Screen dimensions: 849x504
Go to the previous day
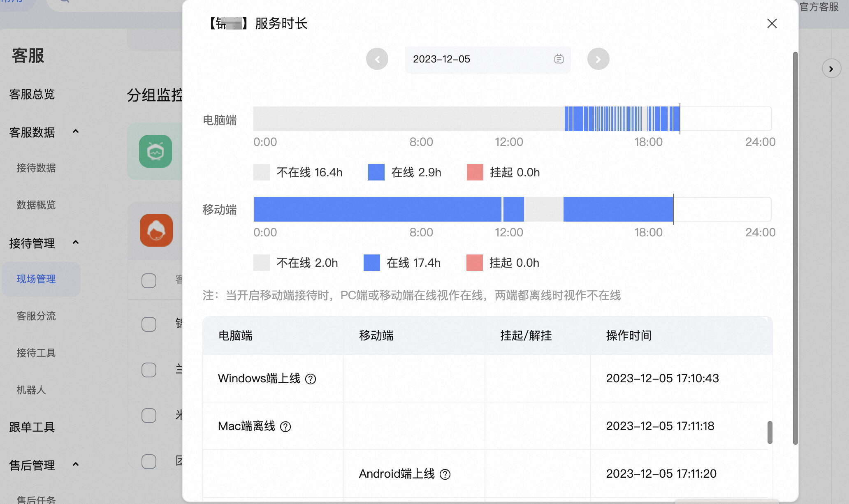[377, 59]
